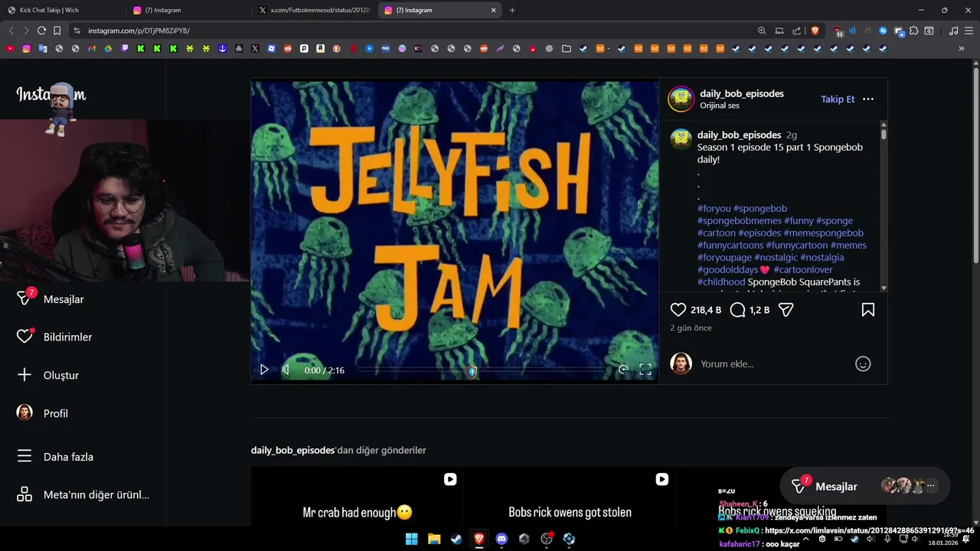Show more bookmarks with double chevron
The image size is (980, 551).
click(962, 48)
